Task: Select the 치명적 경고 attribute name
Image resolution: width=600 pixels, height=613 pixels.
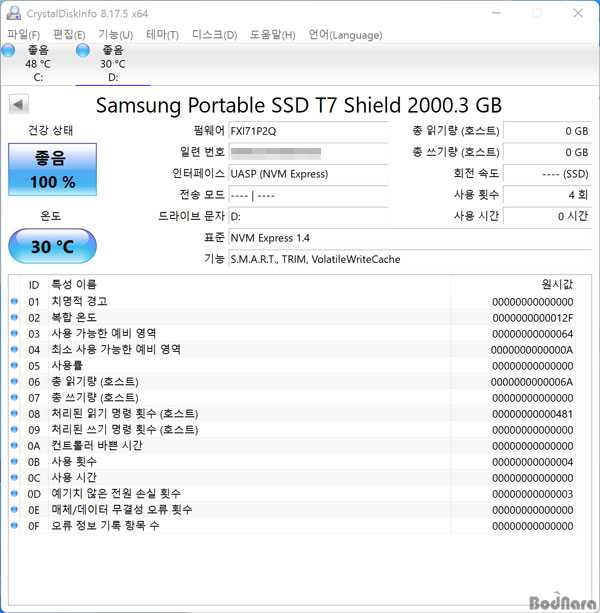Action: coord(79,301)
